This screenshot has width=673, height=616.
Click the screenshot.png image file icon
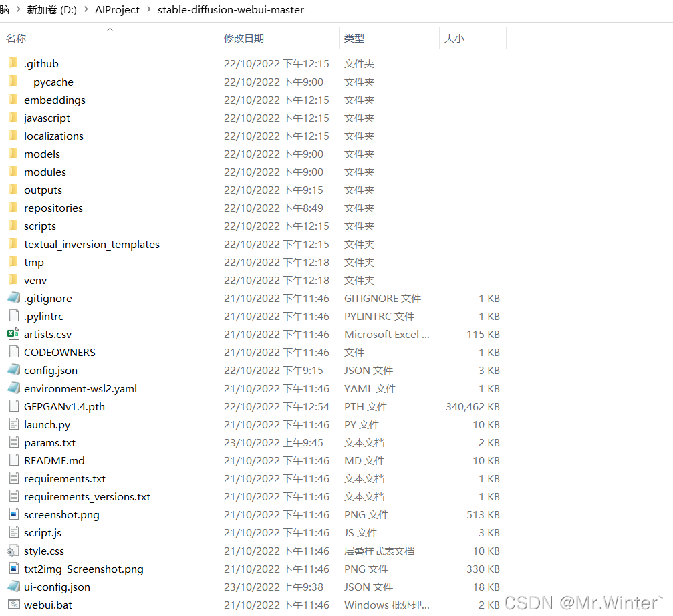[x=13, y=514]
